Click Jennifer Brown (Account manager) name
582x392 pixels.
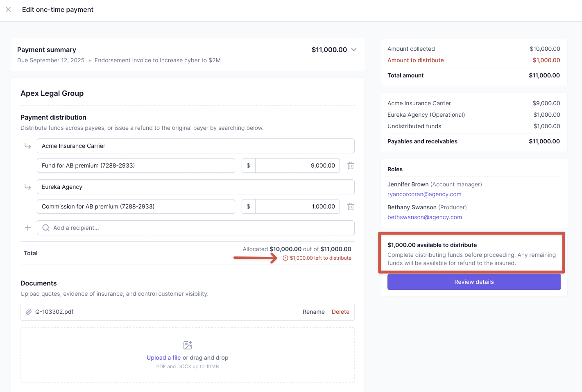[435, 184]
